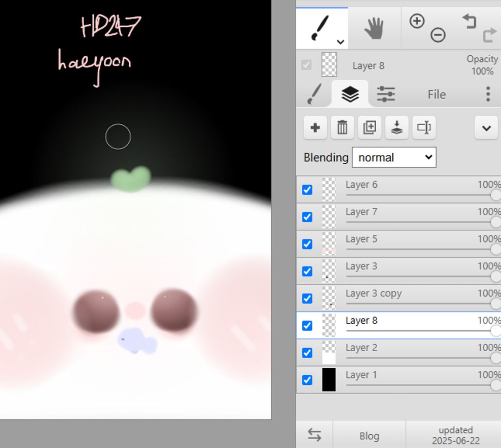Image resolution: width=501 pixels, height=448 pixels.
Task: Expand the layer options chevron menu
Action: point(486,128)
